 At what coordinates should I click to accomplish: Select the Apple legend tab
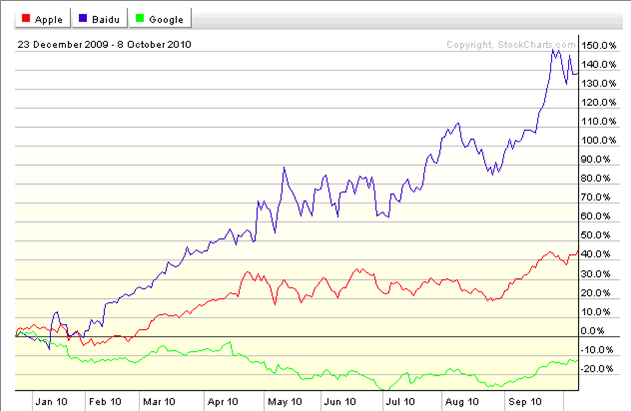pyautogui.click(x=43, y=19)
